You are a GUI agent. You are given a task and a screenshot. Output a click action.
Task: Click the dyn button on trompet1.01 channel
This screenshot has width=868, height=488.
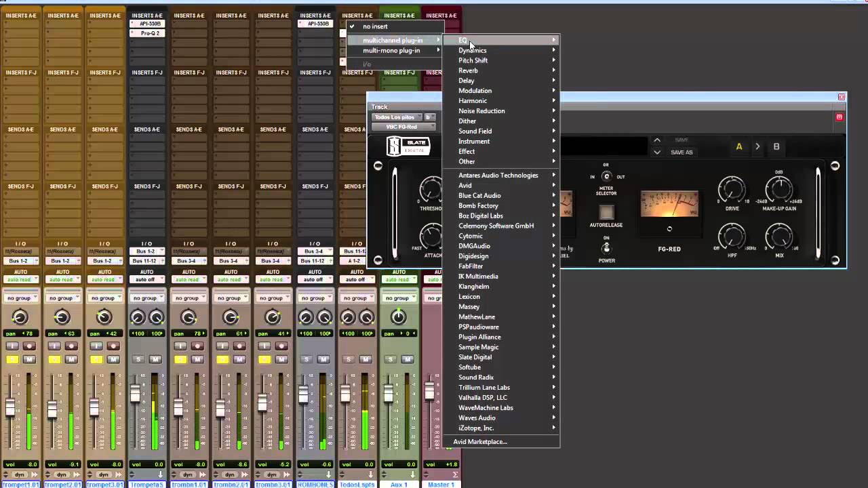(x=20, y=474)
